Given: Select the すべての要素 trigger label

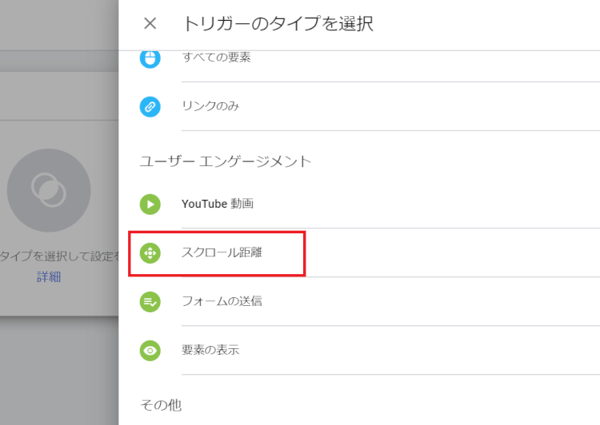Looking at the screenshot, I should pyautogui.click(x=216, y=57).
